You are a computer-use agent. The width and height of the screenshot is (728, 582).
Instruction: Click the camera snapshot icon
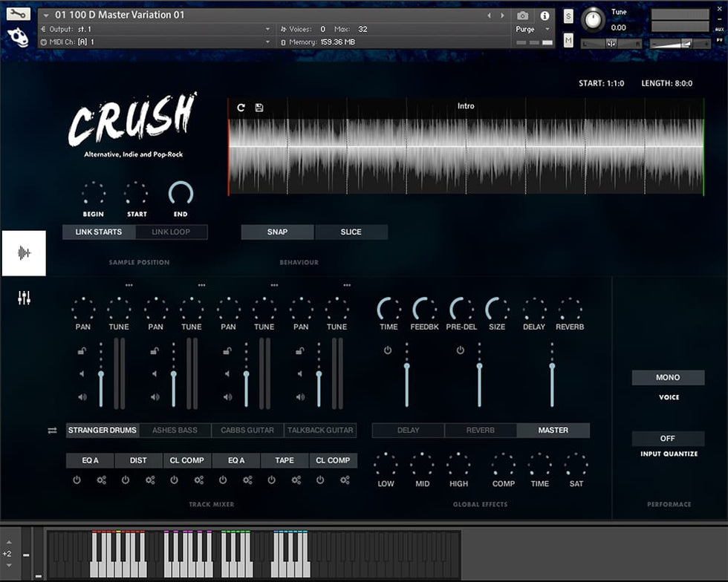(522, 16)
